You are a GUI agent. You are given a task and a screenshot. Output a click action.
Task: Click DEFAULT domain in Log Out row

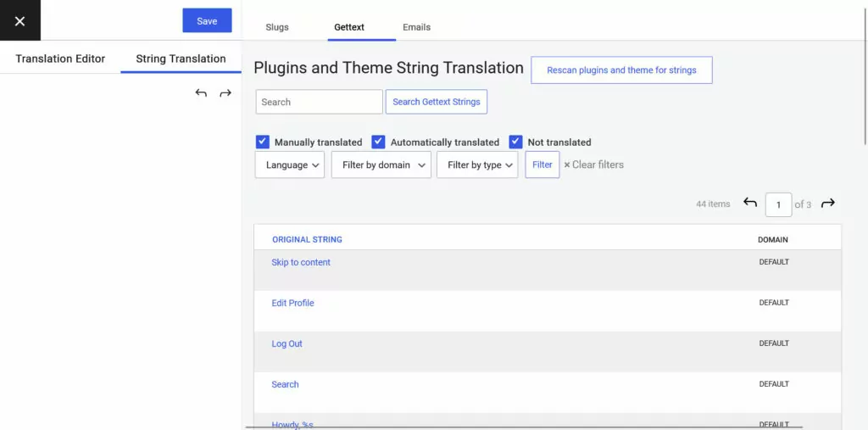pyautogui.click(x=774, y=343)
